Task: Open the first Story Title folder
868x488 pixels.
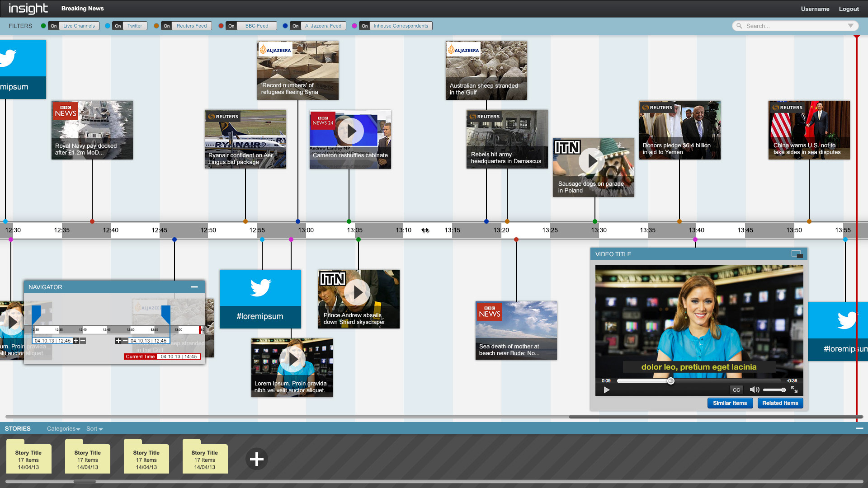Action: 28,456
